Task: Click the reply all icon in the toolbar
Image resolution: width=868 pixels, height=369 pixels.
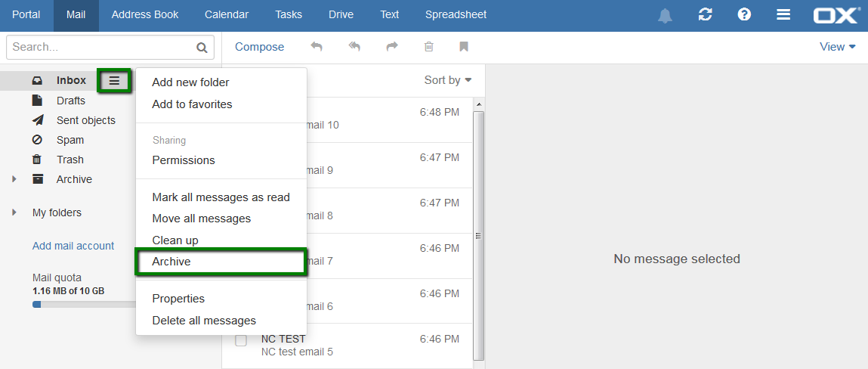Action: pyautogui.click(x=354, y=47)
